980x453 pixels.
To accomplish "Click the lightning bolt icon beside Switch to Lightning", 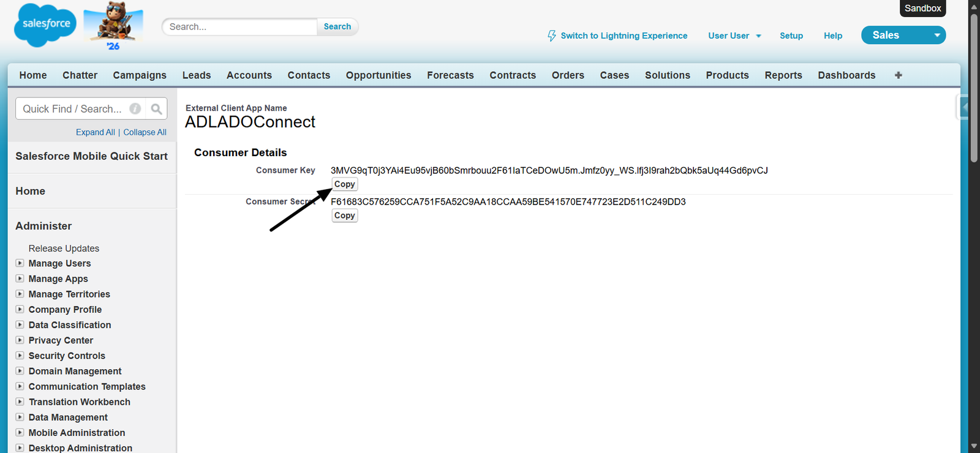I will (552, 36).
